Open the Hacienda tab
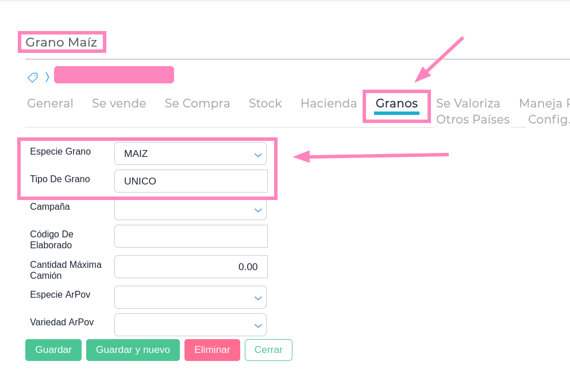The width and height of the screenshot is (570, 392). pos(329,103)
